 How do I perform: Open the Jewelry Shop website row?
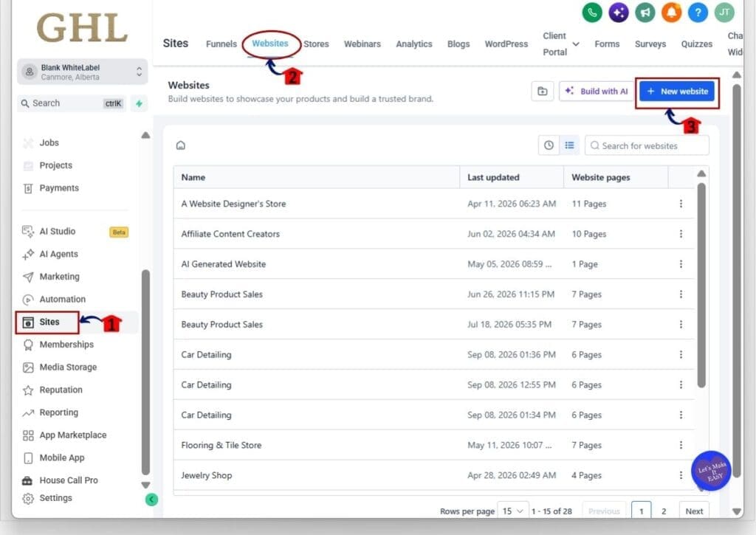click(x=434, y=475)
